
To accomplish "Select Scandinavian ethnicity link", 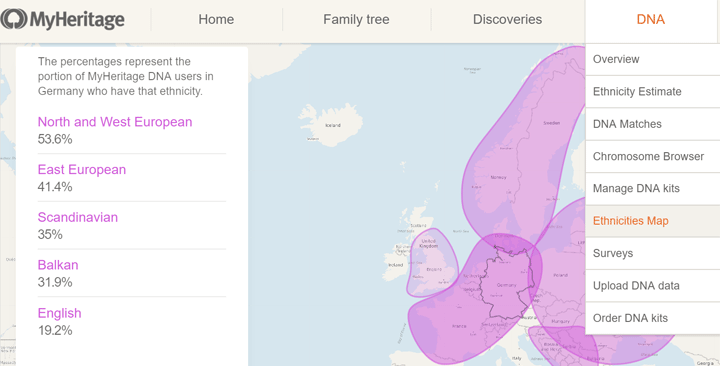I will (x=78, y=217).
